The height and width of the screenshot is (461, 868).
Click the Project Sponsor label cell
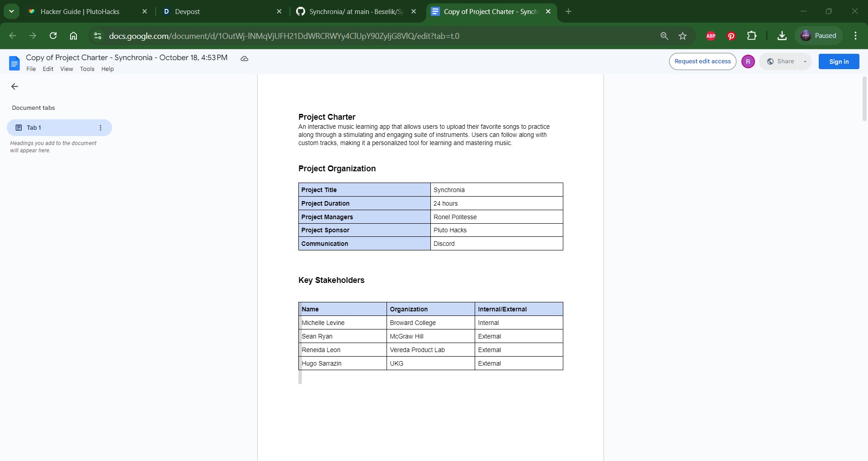(364, 230)
